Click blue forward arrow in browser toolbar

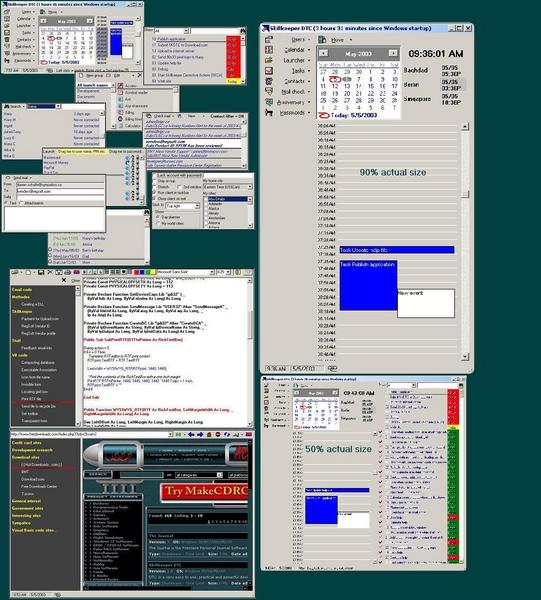point(200,434)
